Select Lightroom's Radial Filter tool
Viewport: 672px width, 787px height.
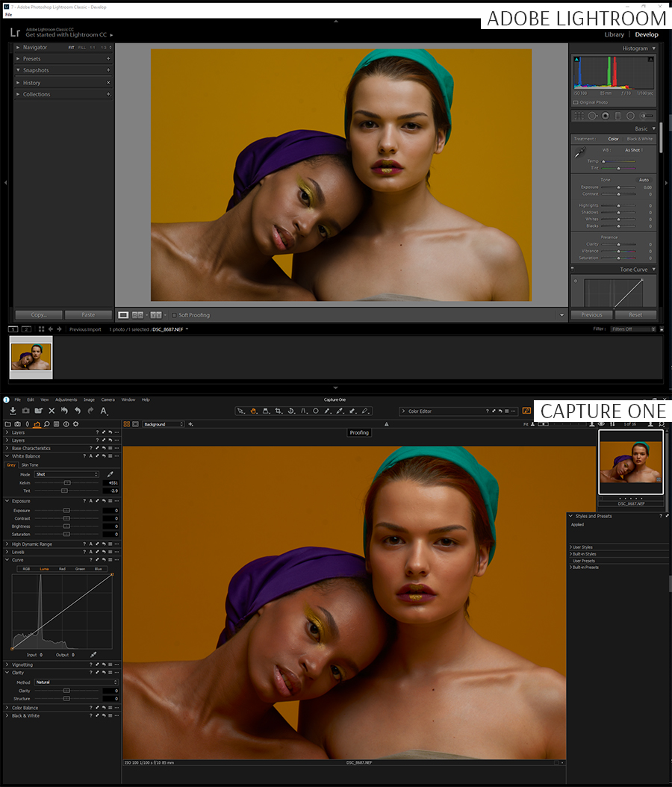pyautogui.click(x=630, y=116)
